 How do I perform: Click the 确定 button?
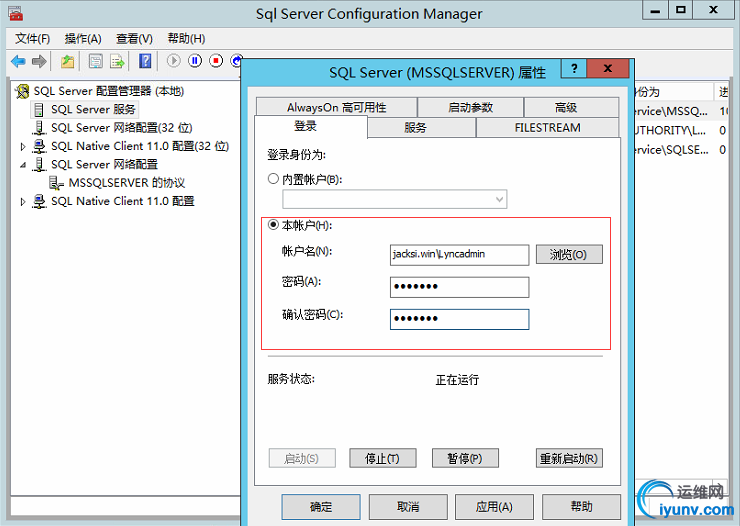(x=321, y=507)
